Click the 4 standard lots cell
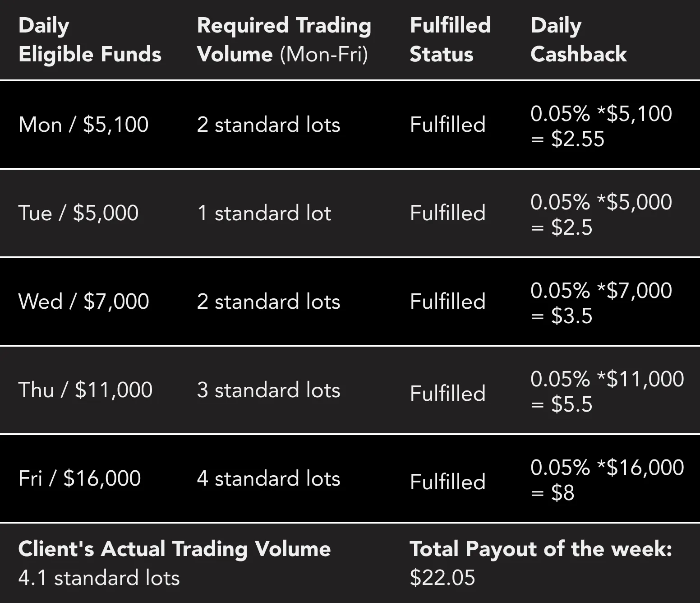This screenshot has width=700, height=603. (x=268, y=478)
